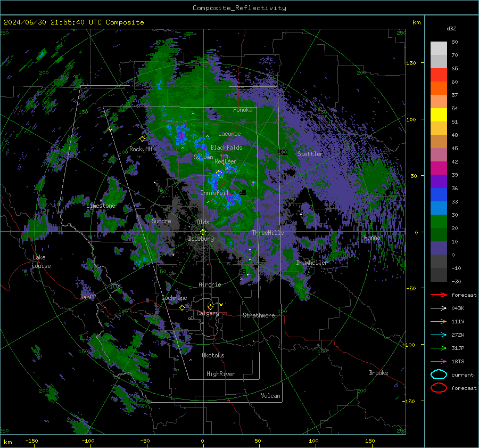
Task: Select the ThreeHills label
Action: pyautogui.click(x=268, y=233)
